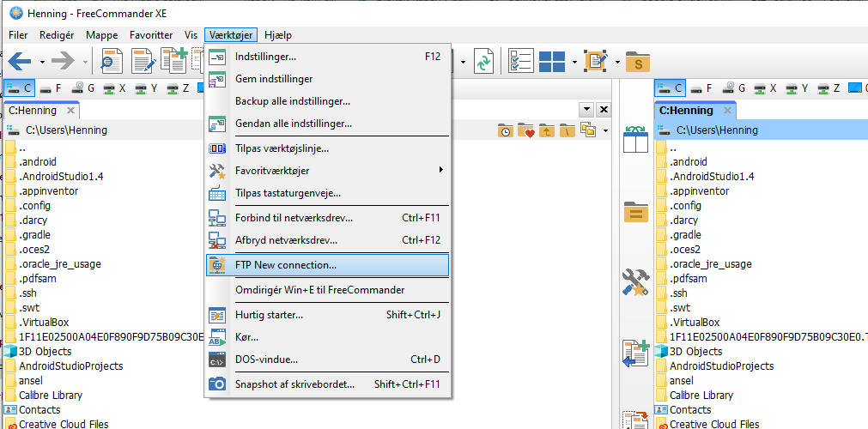Close the left C:Henning tab

[71, 110]
